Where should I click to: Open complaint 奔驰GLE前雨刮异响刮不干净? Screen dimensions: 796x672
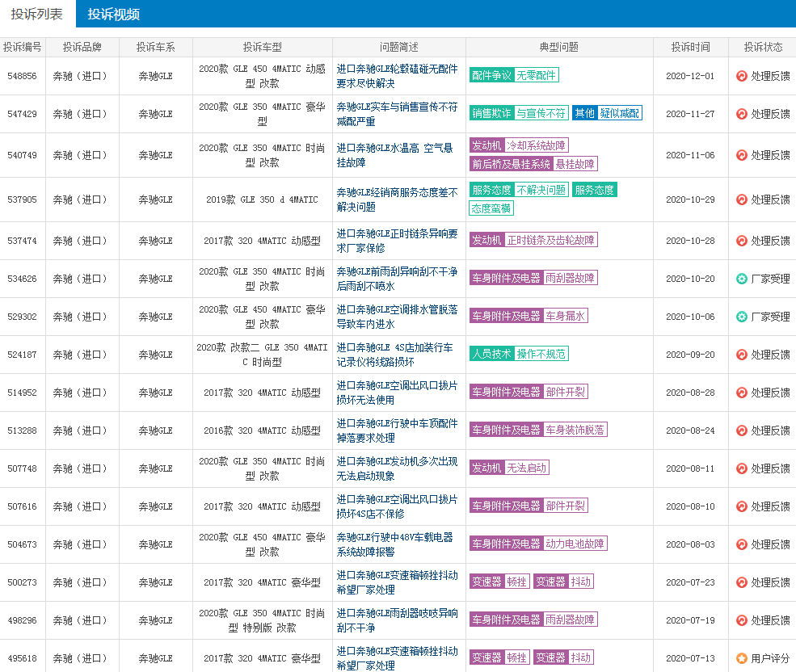pos(397,279)
